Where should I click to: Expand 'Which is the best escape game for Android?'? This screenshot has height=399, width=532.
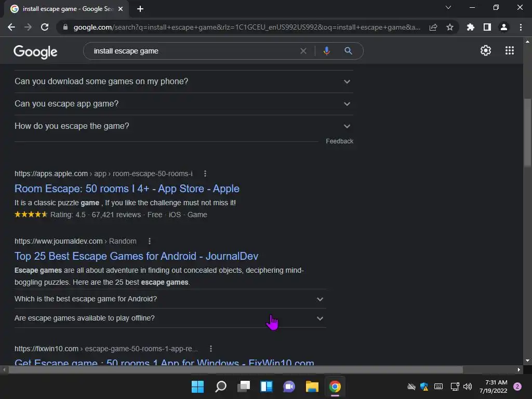(170, 299)
